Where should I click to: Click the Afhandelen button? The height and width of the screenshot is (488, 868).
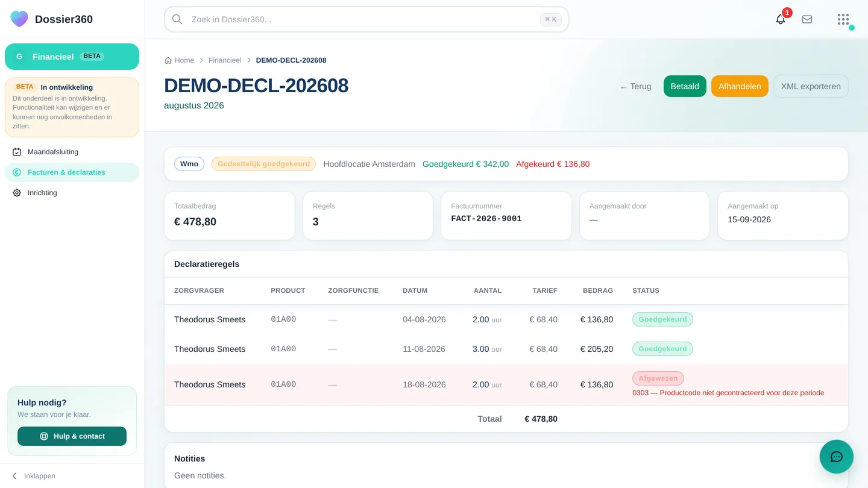pyautogui.click(x=740, y=86)
